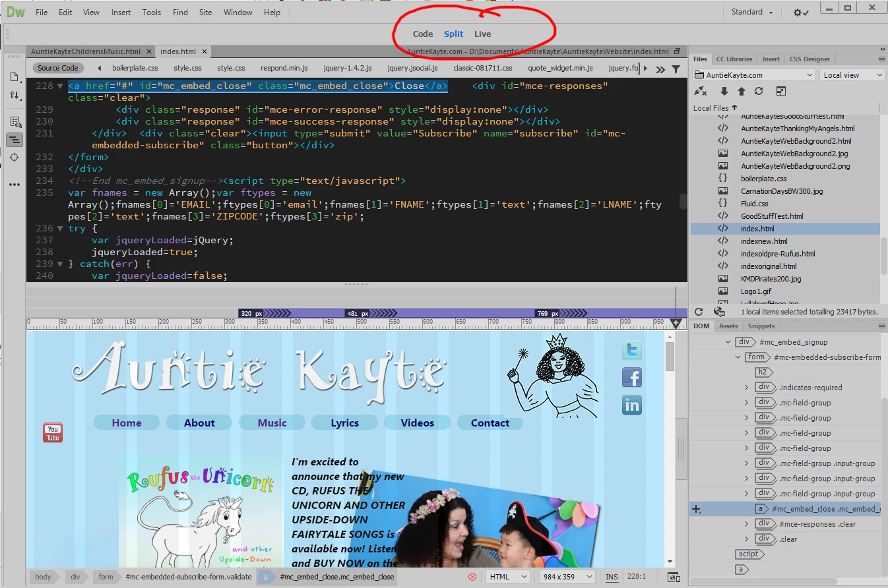This screenshot has height=588, width=888.
Task: Click Dreamweaver Dw logo icon
Action: click(16, 12)
